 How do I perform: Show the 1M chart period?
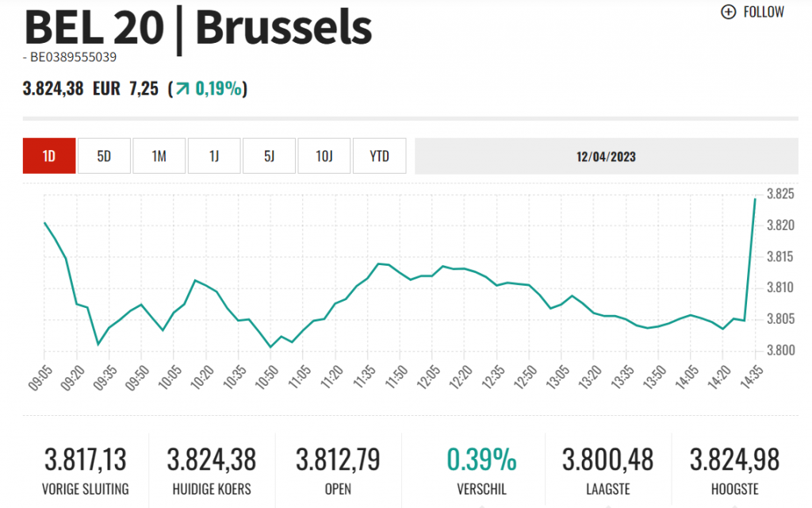click(x=159, y=156)
